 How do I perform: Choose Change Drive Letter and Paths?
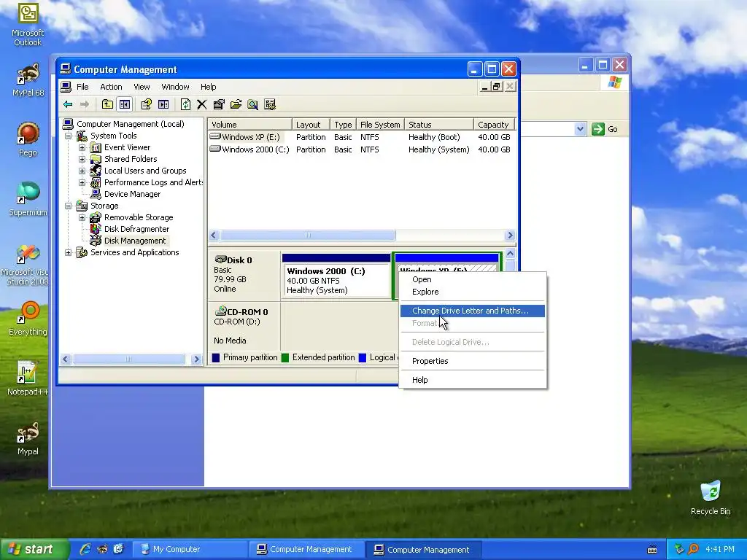[x=473, y=311]
